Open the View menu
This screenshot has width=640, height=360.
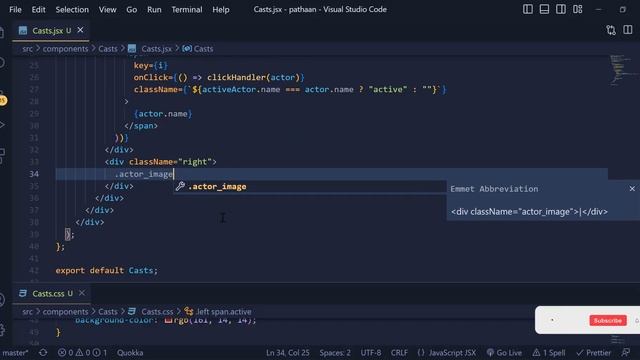[107, 9]
